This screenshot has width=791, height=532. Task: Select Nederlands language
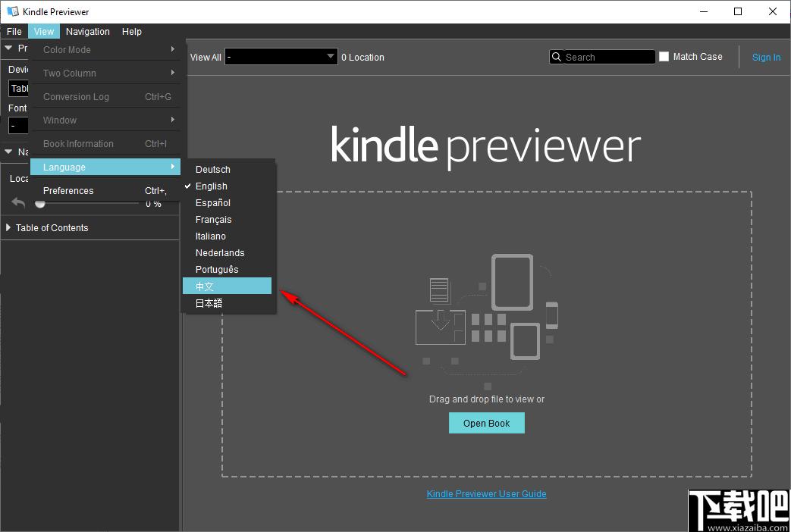[227, 252]
